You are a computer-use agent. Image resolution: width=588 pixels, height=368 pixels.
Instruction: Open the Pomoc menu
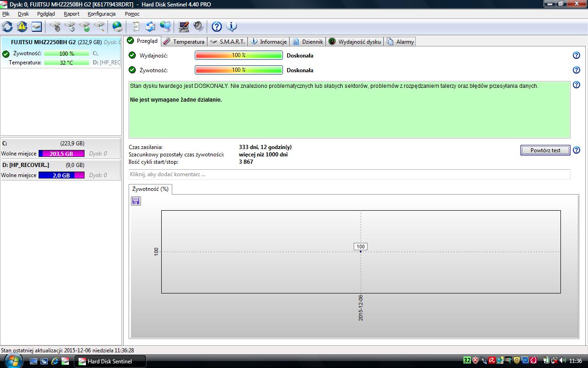(x=132, y=14)
